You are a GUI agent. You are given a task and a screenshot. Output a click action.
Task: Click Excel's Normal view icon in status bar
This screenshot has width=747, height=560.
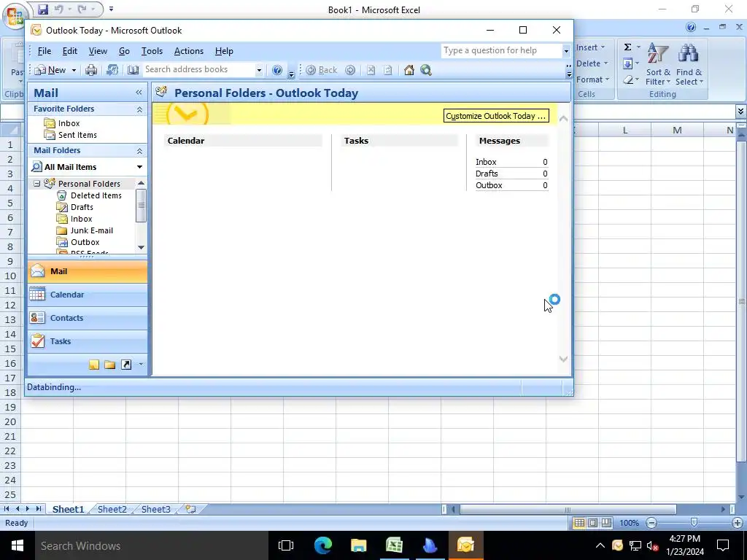(579, 523)
